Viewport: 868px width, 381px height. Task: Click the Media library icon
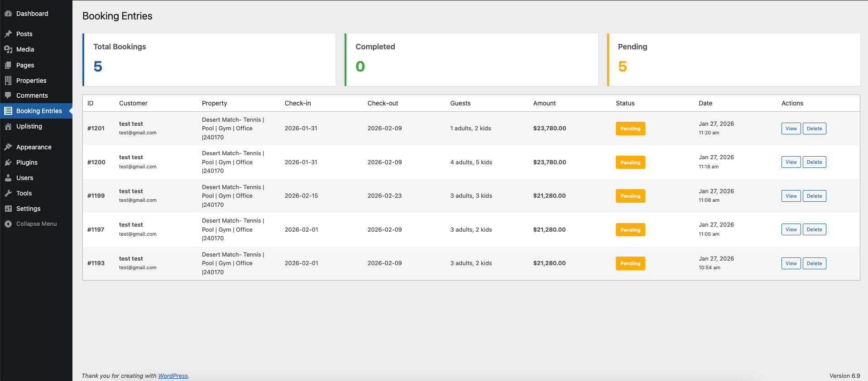8,49
